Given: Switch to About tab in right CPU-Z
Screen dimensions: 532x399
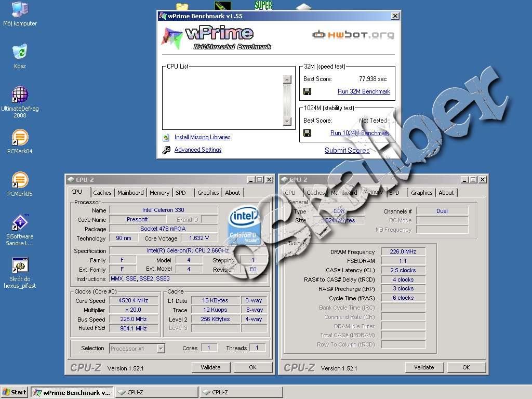Looking at the screenshot, I should [x=446, y=193].
